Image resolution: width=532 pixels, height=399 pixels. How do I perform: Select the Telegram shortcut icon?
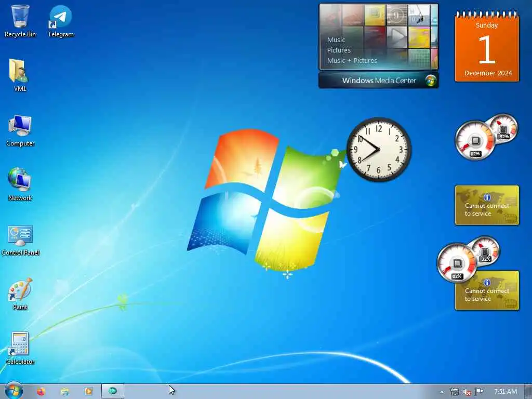60,20
